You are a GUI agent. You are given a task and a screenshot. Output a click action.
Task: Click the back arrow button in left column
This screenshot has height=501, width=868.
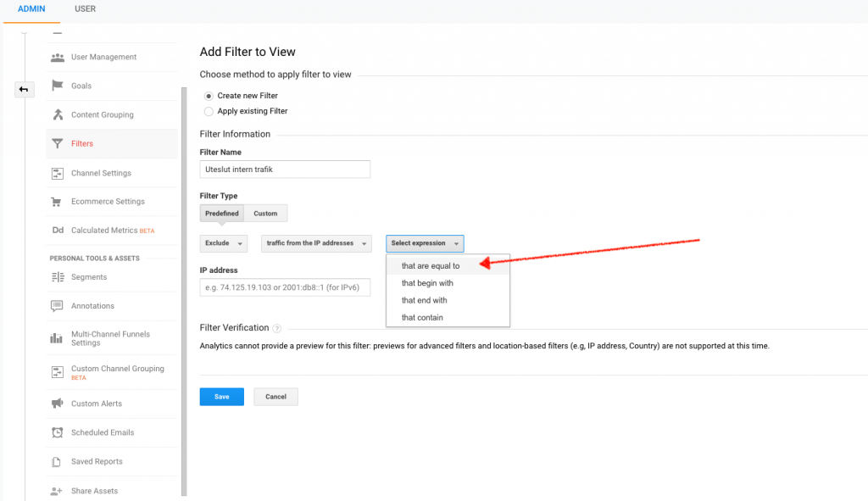point(24,89)
